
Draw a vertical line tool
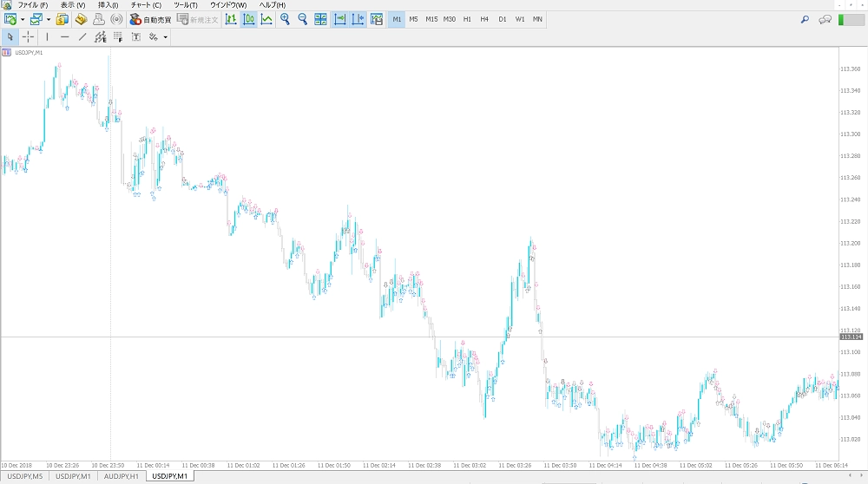pos(47,37)
